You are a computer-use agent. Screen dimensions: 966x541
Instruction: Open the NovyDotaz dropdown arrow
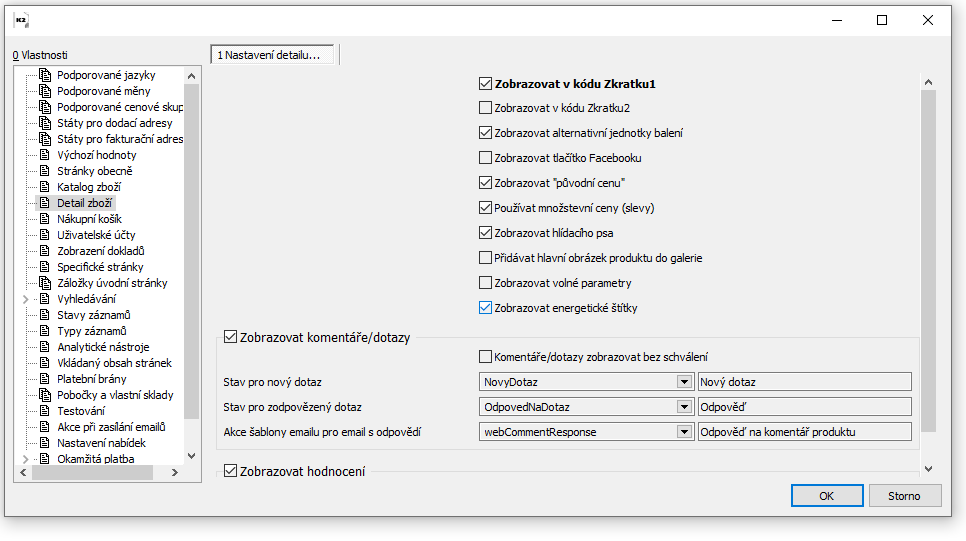point(684,382)
